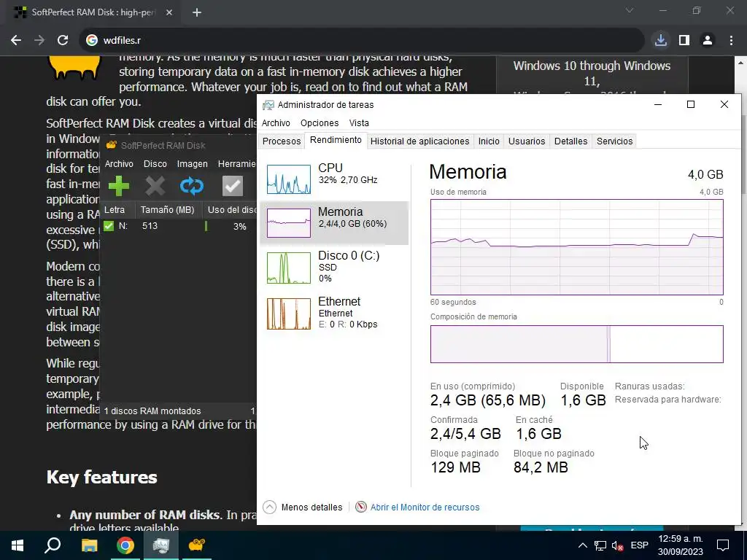Select the SoftPerfect RAM Disk browser tab

pos(93,13)
